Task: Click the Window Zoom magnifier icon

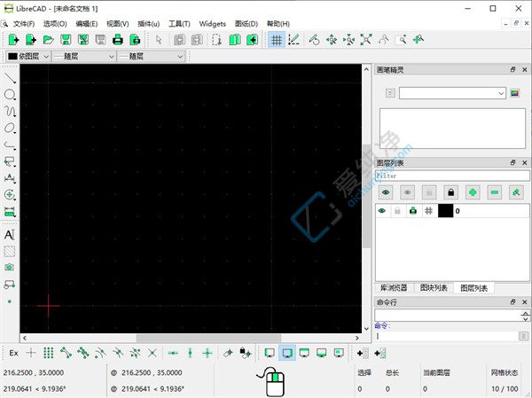Action: 402,40
